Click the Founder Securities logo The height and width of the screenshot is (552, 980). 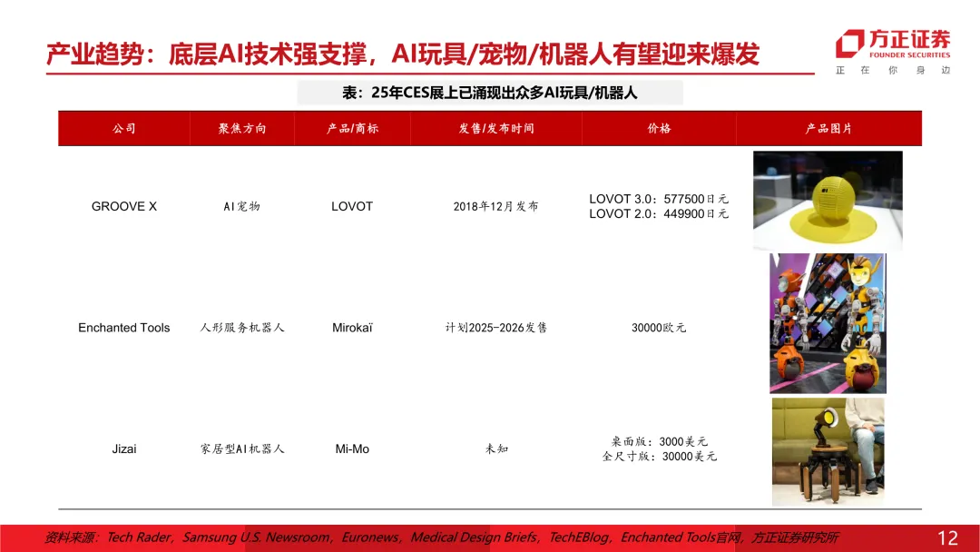(x=893, y=44)
